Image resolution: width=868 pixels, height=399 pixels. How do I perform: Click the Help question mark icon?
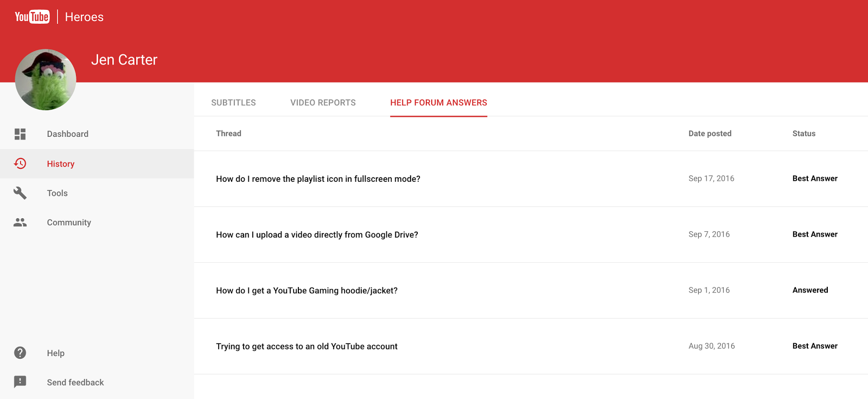(x=20, y=353)
